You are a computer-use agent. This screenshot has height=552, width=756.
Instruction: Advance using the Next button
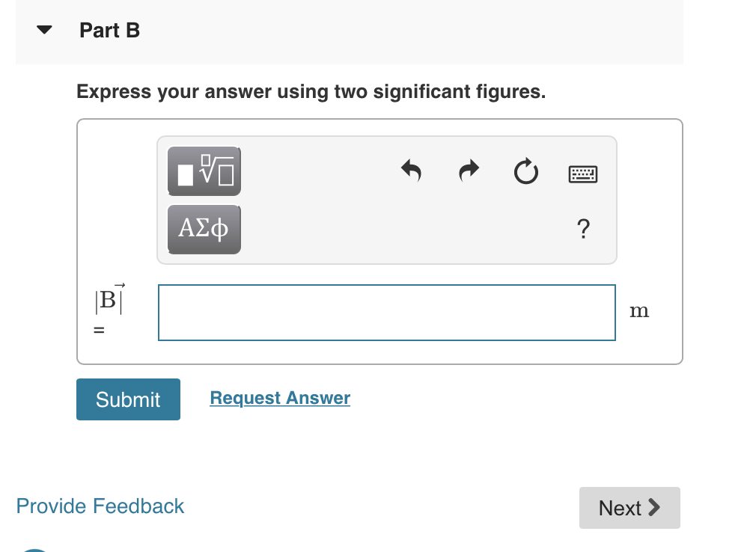[630, 507]
